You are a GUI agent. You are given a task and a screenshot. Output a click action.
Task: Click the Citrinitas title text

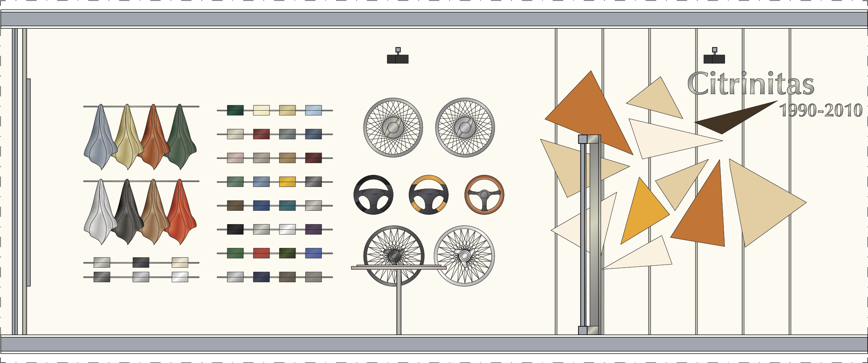coord(751,84)
